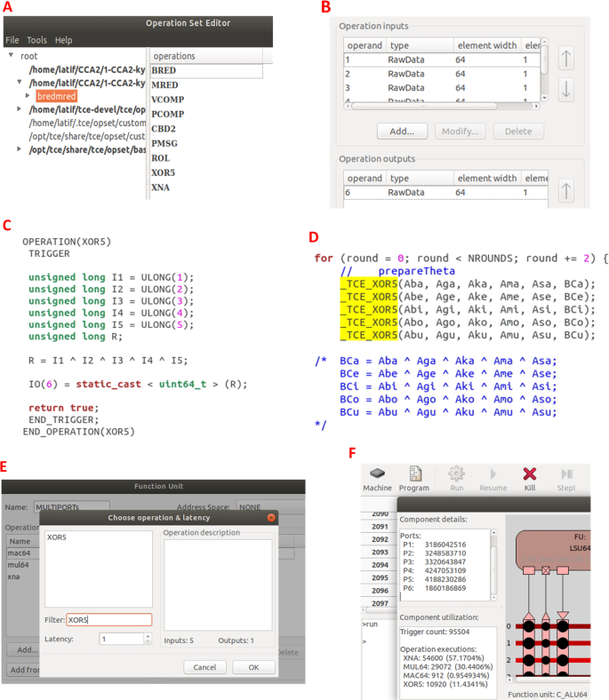Click the StepI toolbar icon

pos(566,479)
